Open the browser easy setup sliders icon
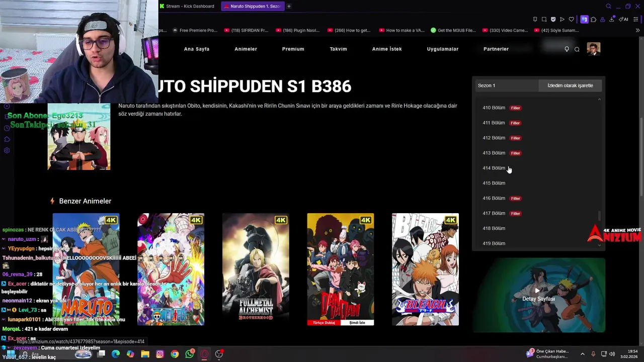Viewport: 644px width, 362px height. pos(636,19)
